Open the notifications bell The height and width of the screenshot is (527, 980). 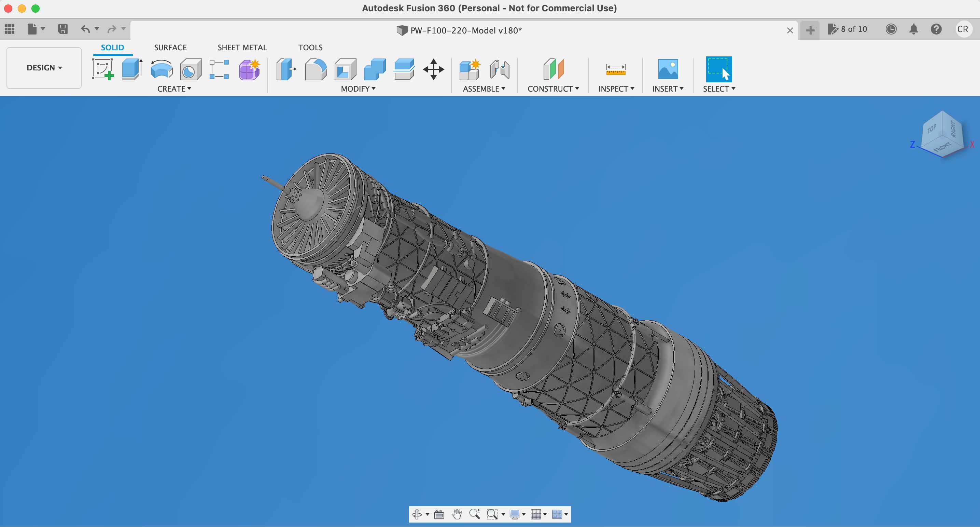913,29
